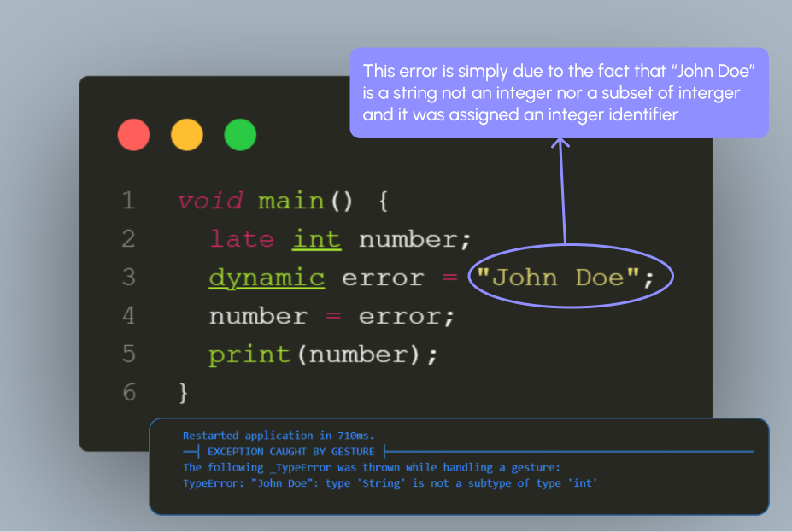Click 'The following _TypeError was thrown' line
This screenshot has width=792, height=532.
pyautogui.click(x=372, y=467)
